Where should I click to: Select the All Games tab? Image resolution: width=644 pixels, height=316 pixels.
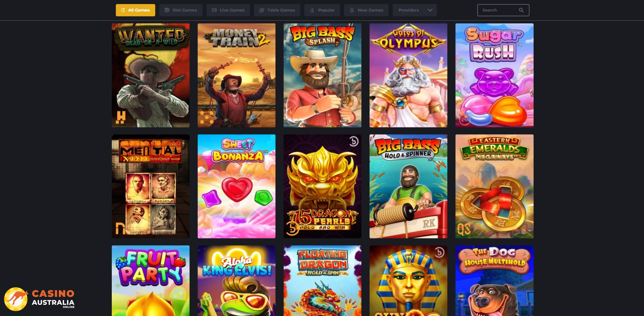pos(135,10)
